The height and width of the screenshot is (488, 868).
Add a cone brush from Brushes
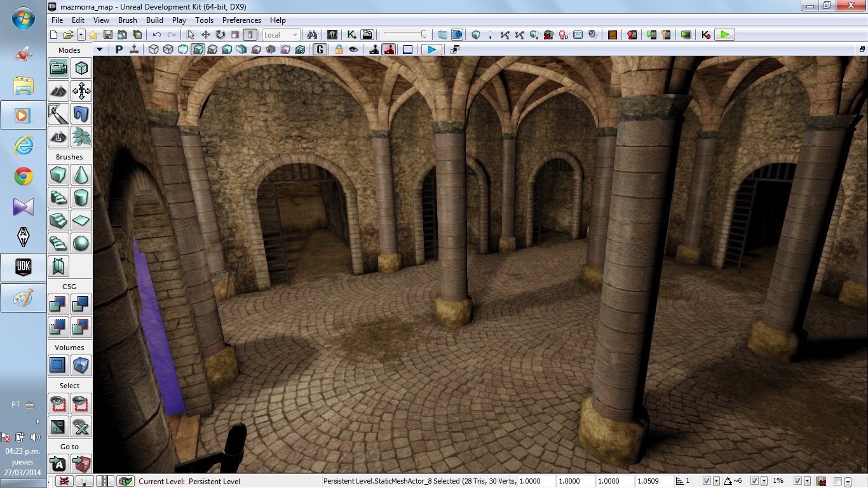coord(81,174)
